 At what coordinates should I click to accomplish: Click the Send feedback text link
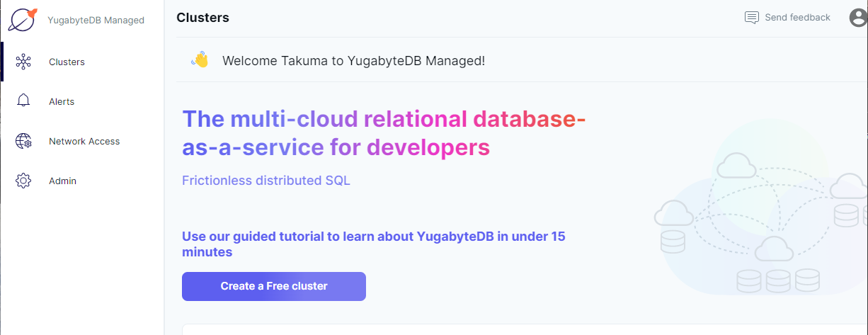pos(797,18)
